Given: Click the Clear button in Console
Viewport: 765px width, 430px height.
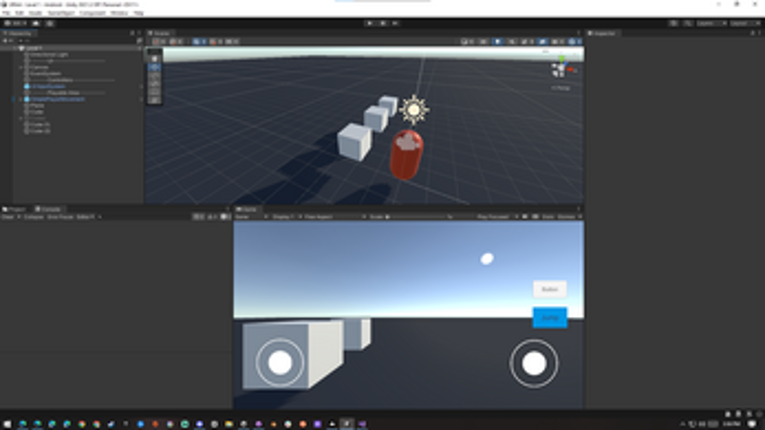Looking at the screenshot, I should 7,217.
